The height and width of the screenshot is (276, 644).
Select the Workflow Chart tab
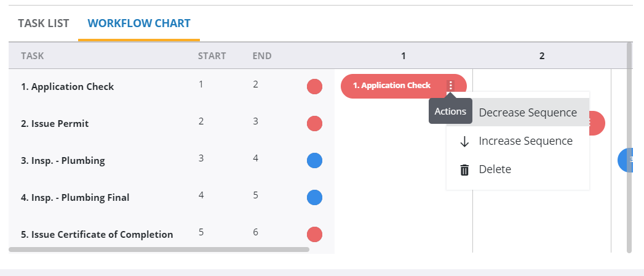[139, 23]
